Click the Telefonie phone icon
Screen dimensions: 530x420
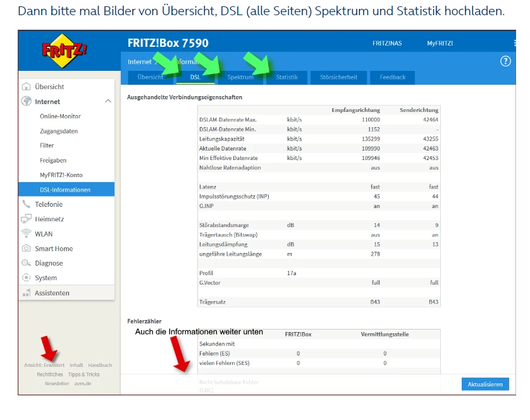coord(26,204)
